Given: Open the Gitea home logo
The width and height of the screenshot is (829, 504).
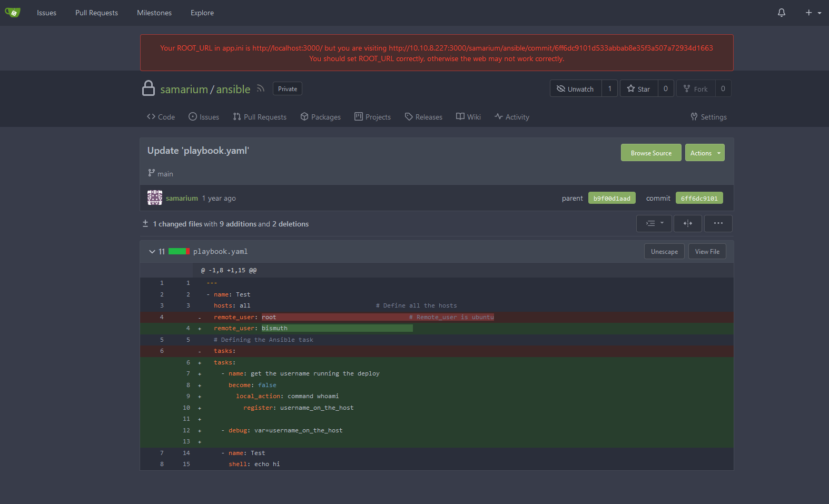Looking at the screenshot, I should pyautogui.click(x=13, y=13).
